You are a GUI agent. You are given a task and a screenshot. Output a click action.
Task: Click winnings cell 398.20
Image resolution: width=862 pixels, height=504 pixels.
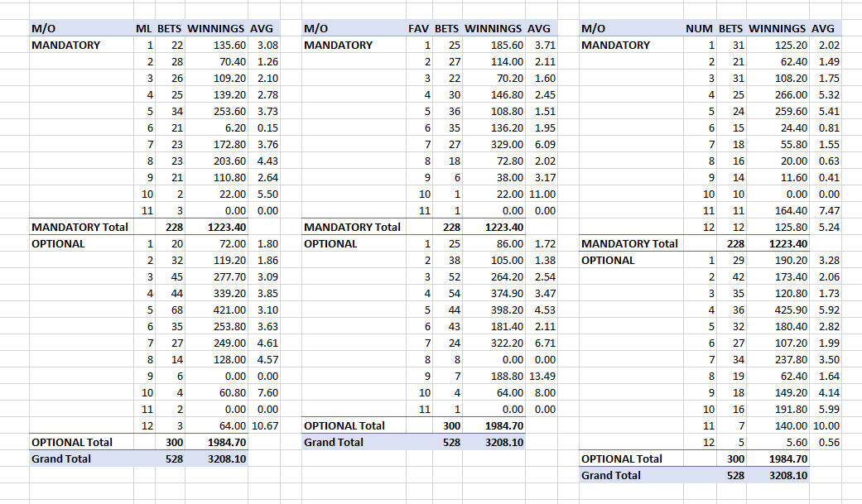[507, 310]
